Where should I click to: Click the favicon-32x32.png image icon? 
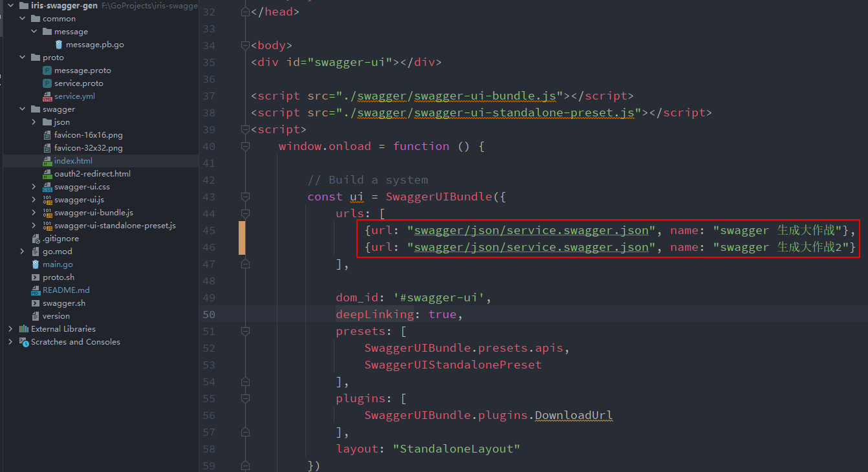pos(47,148)
